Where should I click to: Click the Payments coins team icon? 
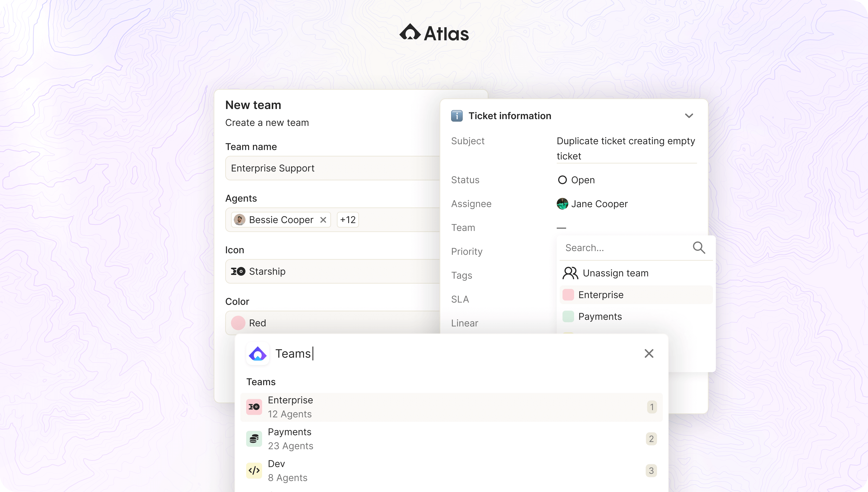254,439
